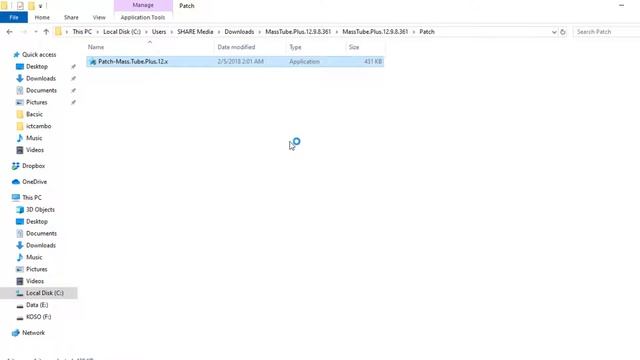Open the Bacsic folder
This screenshot has width=640, height=360.
(x=34, y=114)
